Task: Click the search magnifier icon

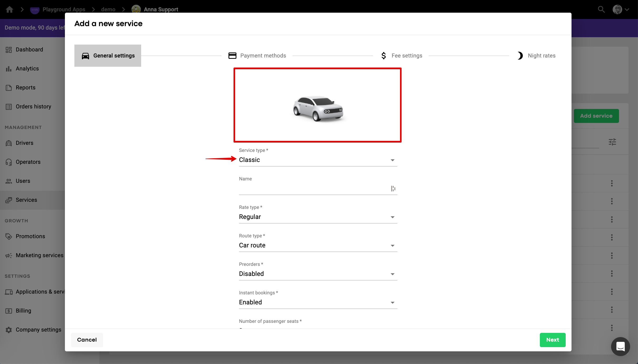Action: point(601,9)
